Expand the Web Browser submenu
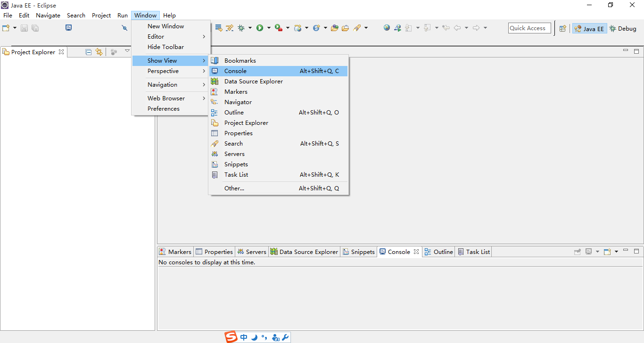 click(171, 98)
